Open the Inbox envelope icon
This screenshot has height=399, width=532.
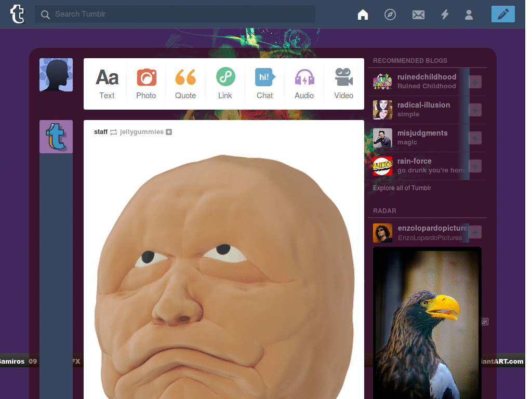pyautogui.click(x=418, y=15)
